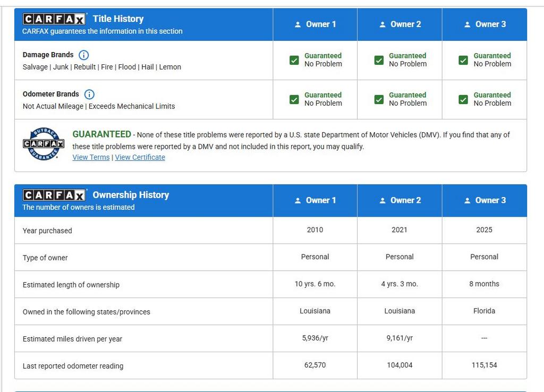Open the View Terms link
The image size is (544, 392).
(x=91, y=157)
